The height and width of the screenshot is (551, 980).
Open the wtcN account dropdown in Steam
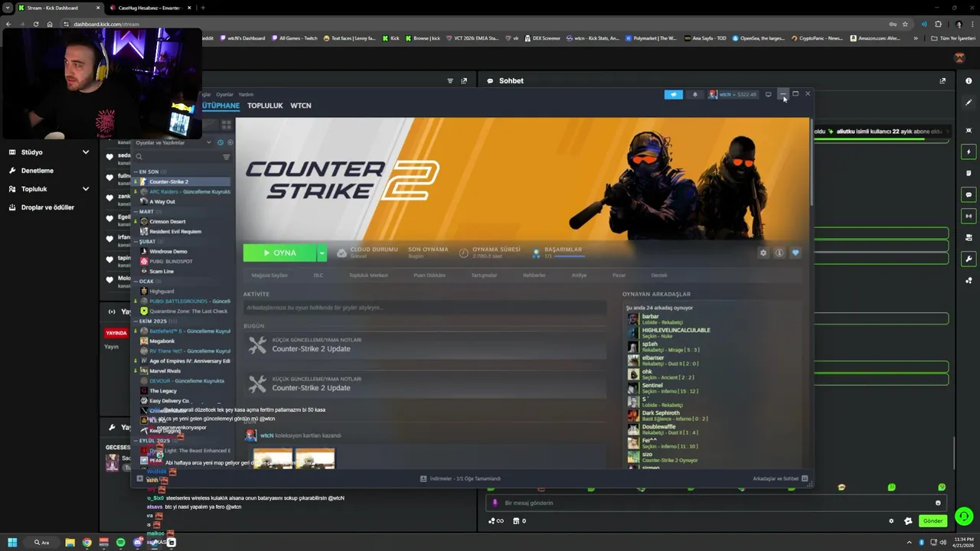pos(732,94)
